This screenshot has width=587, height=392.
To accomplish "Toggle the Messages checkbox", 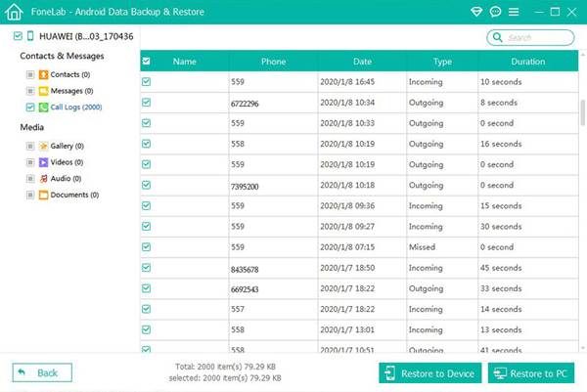I will click(x=30, y=91).
